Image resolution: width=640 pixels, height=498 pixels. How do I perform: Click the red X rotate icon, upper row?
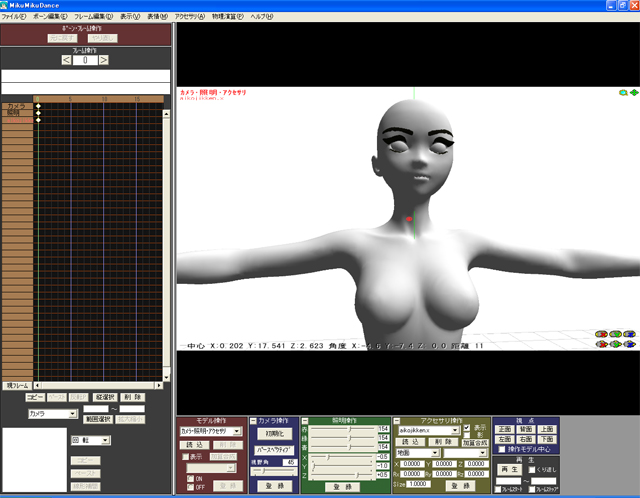(x=601, y=334)
